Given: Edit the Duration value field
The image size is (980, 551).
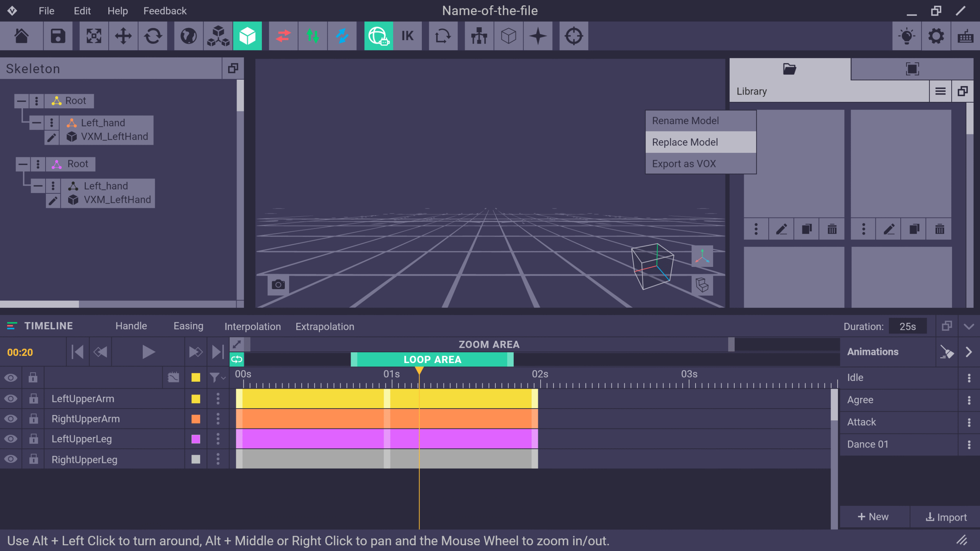Looking at the screenshot, I should [x=908, y=326].
